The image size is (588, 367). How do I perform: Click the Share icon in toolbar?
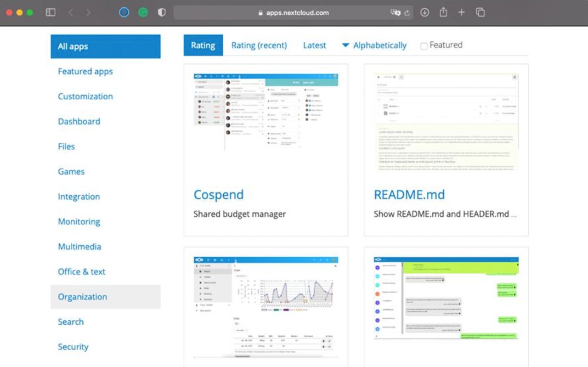pyautogui.click(x=443, y=12)
